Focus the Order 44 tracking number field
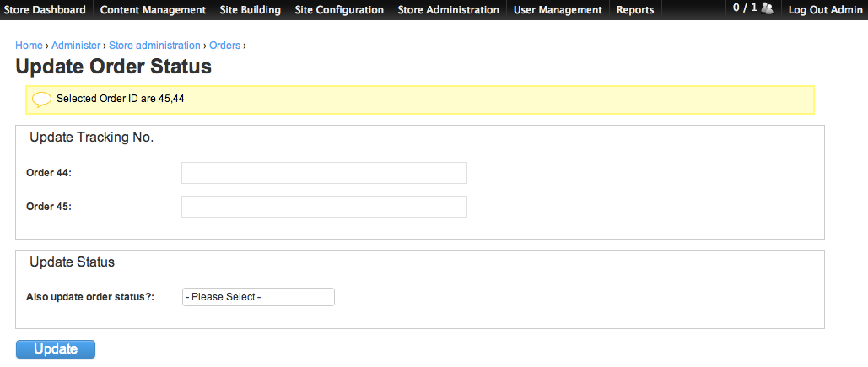Screen dimensions: 868x367 click(x=325, y=173)
